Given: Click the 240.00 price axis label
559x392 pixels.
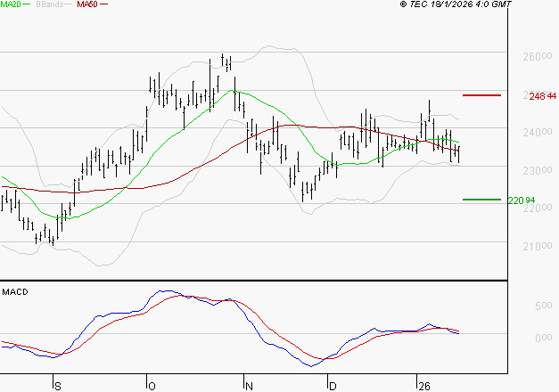Looking at the screenshot, I should coord(538,132).
